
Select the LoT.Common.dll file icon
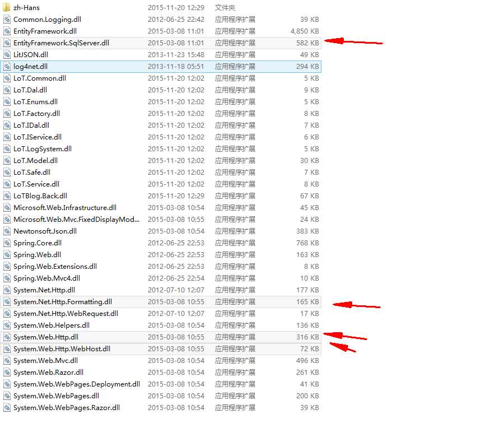(x=7, y=78)
